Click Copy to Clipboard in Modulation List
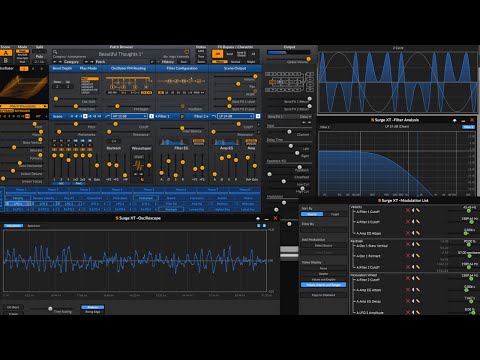 coord(323,295)
